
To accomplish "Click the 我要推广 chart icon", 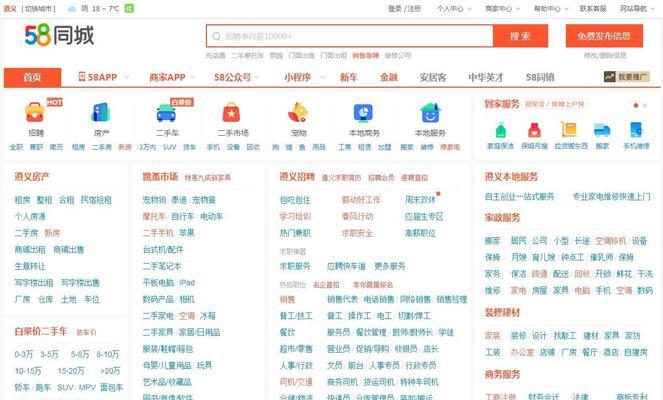I will [x=609, y=77].
